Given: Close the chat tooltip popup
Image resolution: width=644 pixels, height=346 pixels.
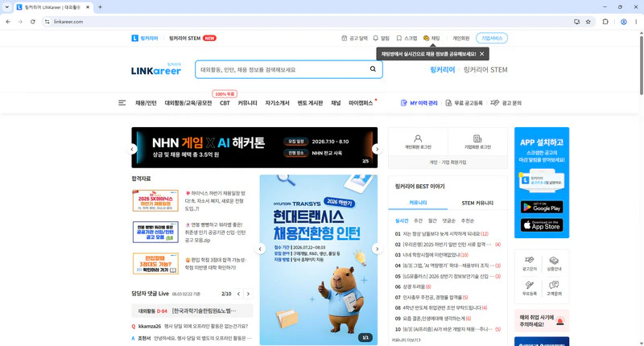Looking at the screenshot, I should (481, 54).
